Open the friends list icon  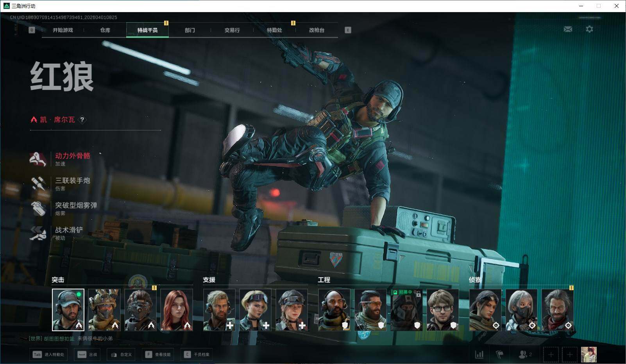coord(525,354)
